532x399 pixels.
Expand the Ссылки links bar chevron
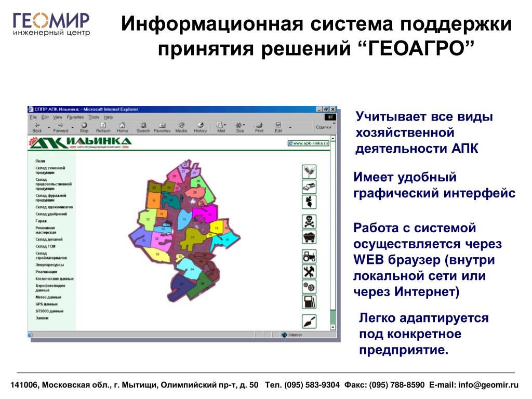coord(334,124)
